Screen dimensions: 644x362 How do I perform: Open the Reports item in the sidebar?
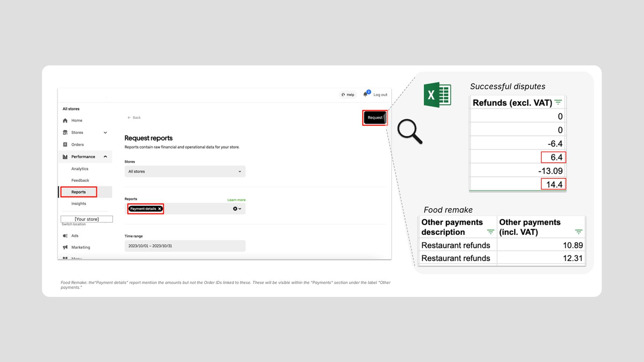click(78, 192)
